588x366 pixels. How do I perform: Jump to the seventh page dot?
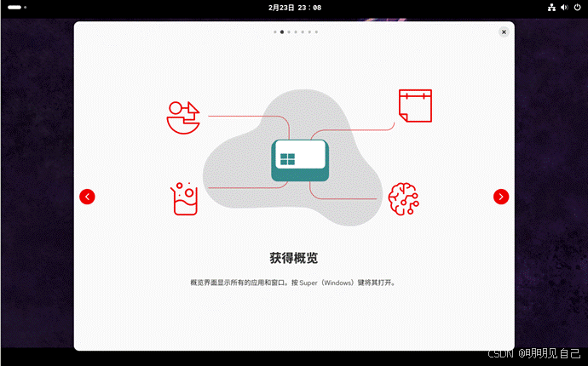point(316,32)
